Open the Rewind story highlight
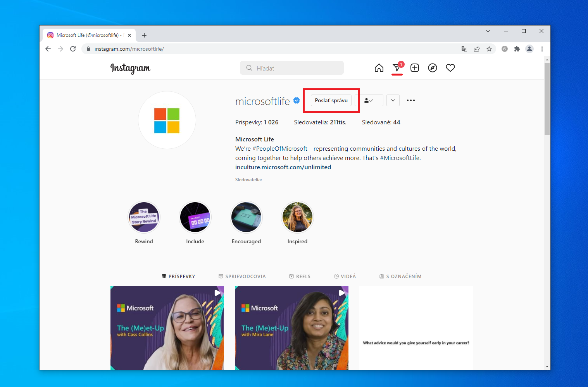 click(x=144, y=217)
